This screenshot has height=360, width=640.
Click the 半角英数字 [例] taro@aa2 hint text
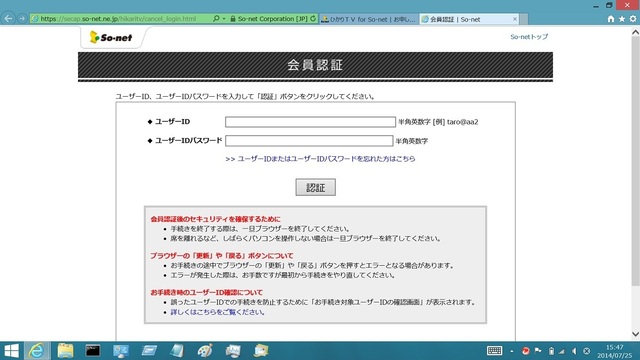point(438,122)
